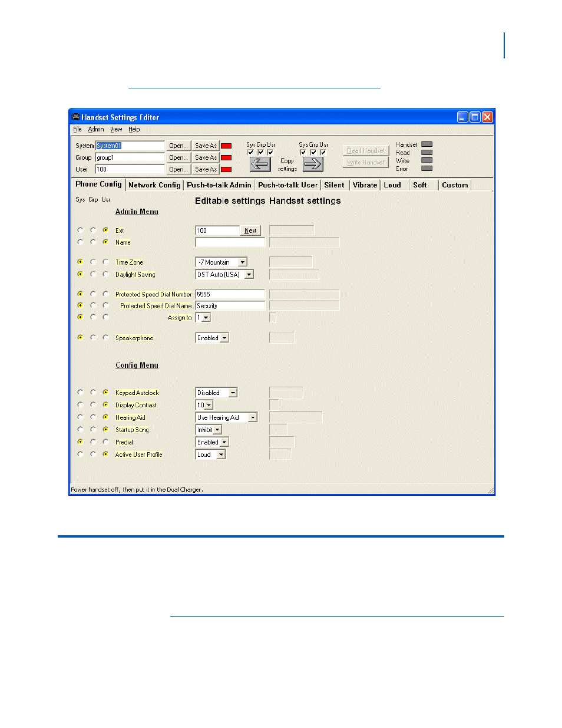Click the Read status indicator light

tap(427, 153)
